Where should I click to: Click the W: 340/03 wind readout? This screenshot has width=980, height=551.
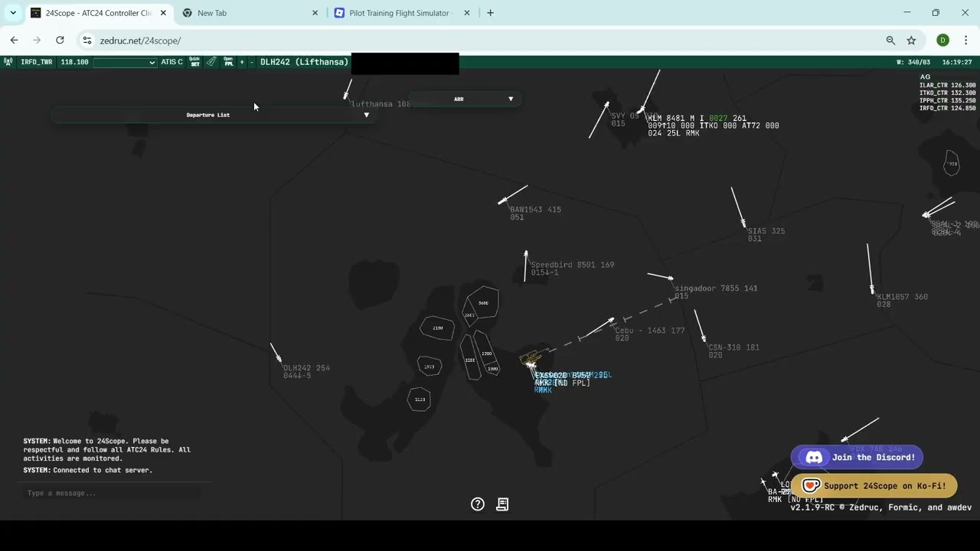(913, 62)
